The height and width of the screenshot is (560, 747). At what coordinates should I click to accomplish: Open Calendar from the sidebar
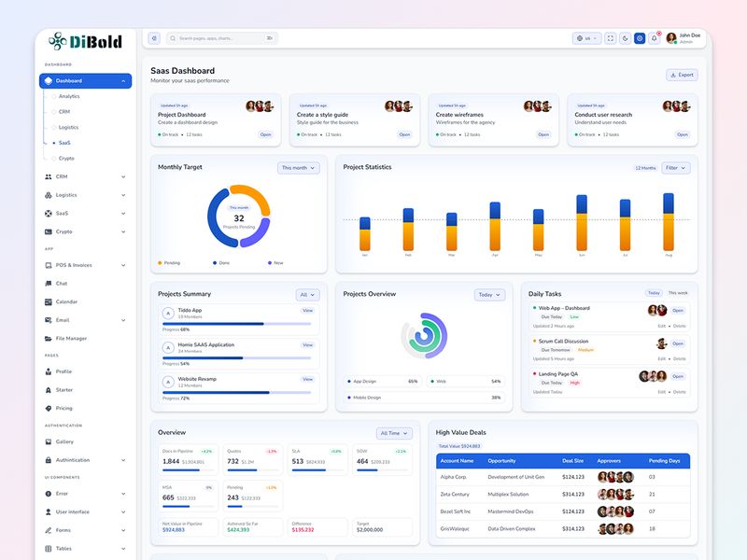point(61,301)
